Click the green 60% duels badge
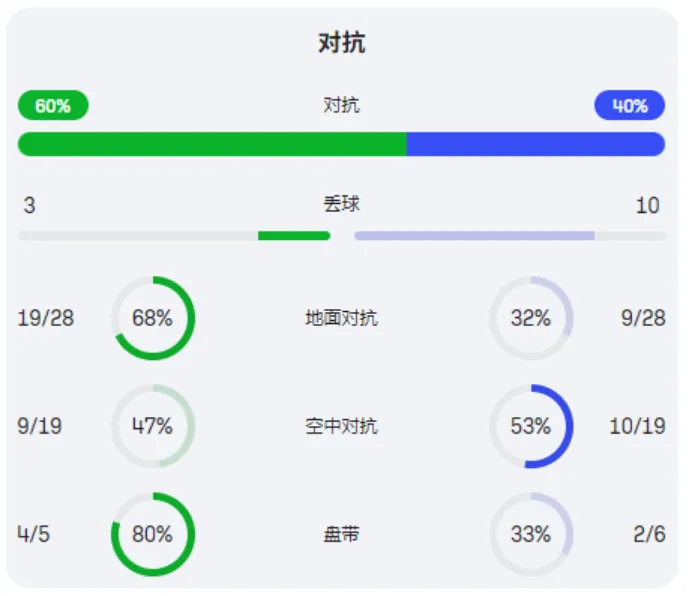689x596 pixels. [53, 106]
